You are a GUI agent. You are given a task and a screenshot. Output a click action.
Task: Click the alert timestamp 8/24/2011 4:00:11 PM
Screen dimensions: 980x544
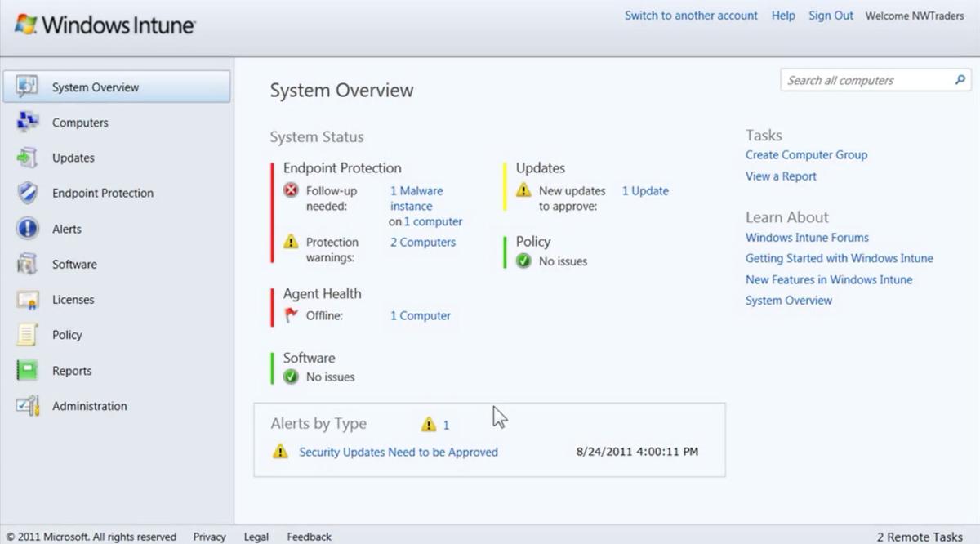click(637, 452)
